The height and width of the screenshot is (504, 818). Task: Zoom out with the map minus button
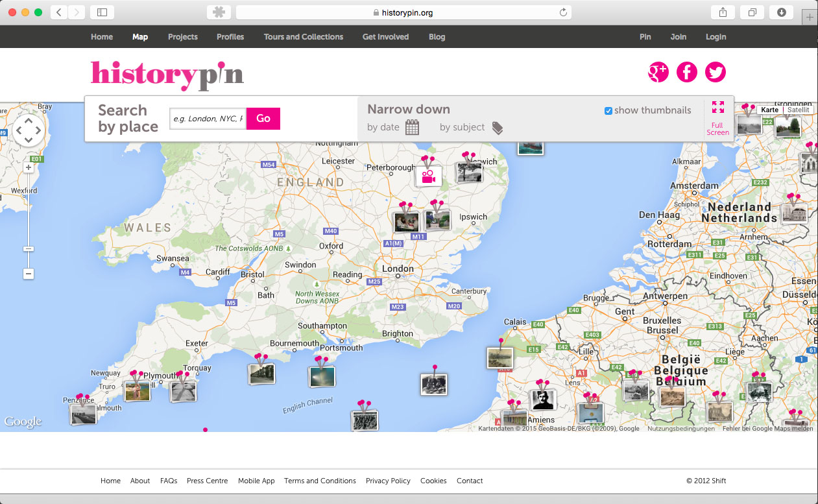(x=29, y=274)
